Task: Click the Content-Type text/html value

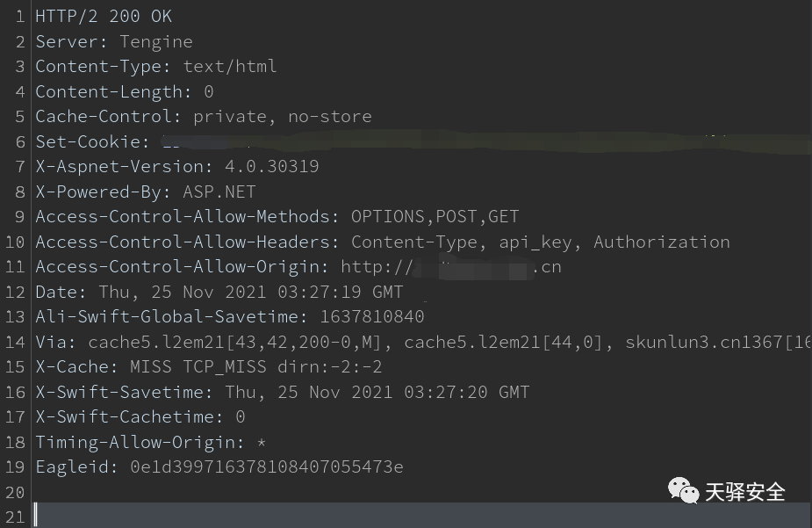Action: tap(230, 66)
